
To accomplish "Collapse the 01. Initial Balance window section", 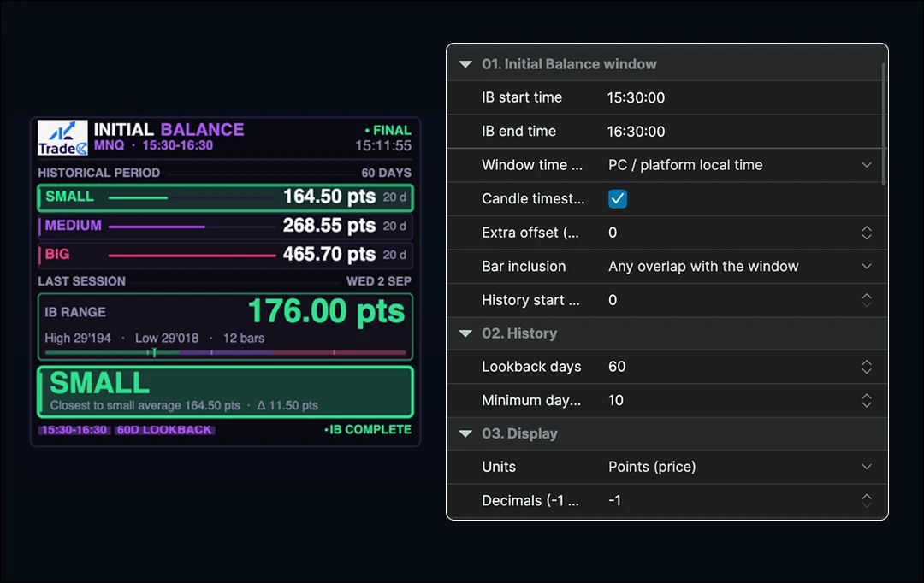I will tap(465, 64).
